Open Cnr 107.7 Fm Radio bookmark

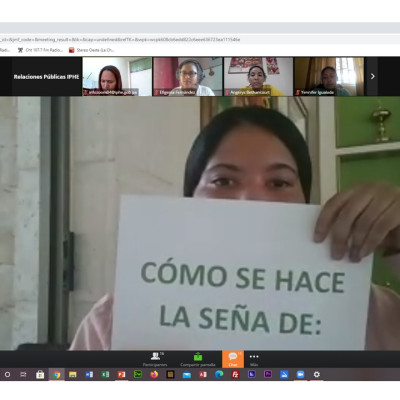click(40, 50)
